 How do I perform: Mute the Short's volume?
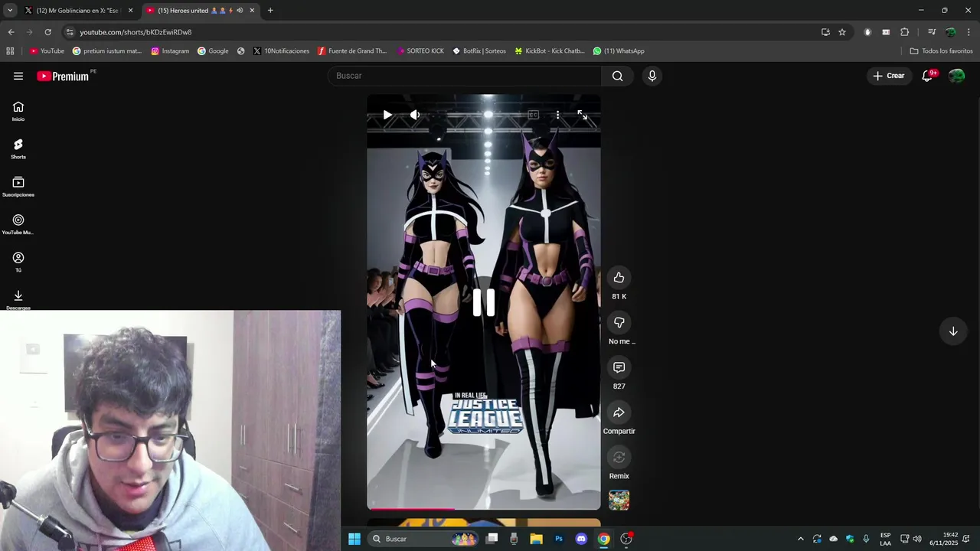click(x=415, y=115)
